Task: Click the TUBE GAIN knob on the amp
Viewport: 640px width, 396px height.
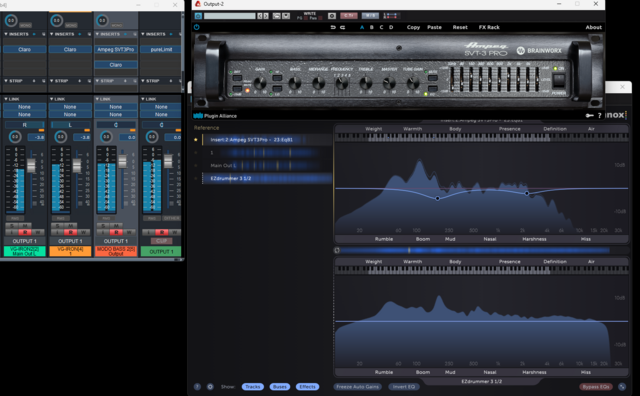Action: click(413, 83)
